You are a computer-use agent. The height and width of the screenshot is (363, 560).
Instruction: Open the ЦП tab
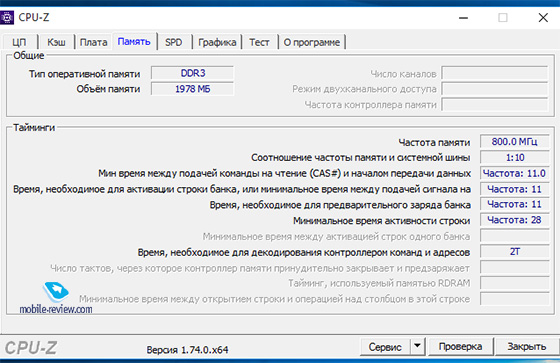tap(19, 42)
